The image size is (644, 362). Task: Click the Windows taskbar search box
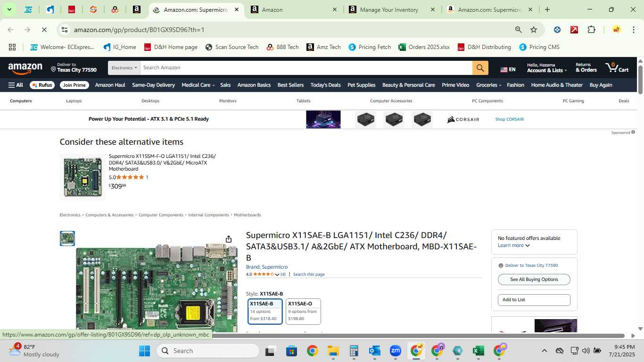(208, 351)
